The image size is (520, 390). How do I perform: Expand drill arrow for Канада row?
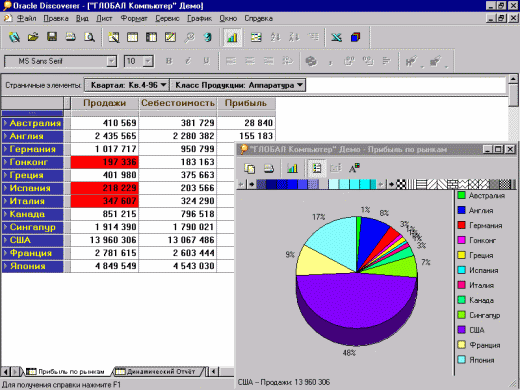[x=5, y=214]
